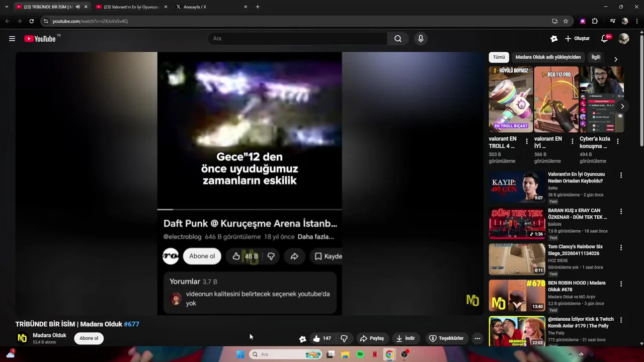Viewport: 644px width, 362px height.
Task: Open options for BARAN KUŞ x ERAY CAN video
Action: (x=621, y=212)
